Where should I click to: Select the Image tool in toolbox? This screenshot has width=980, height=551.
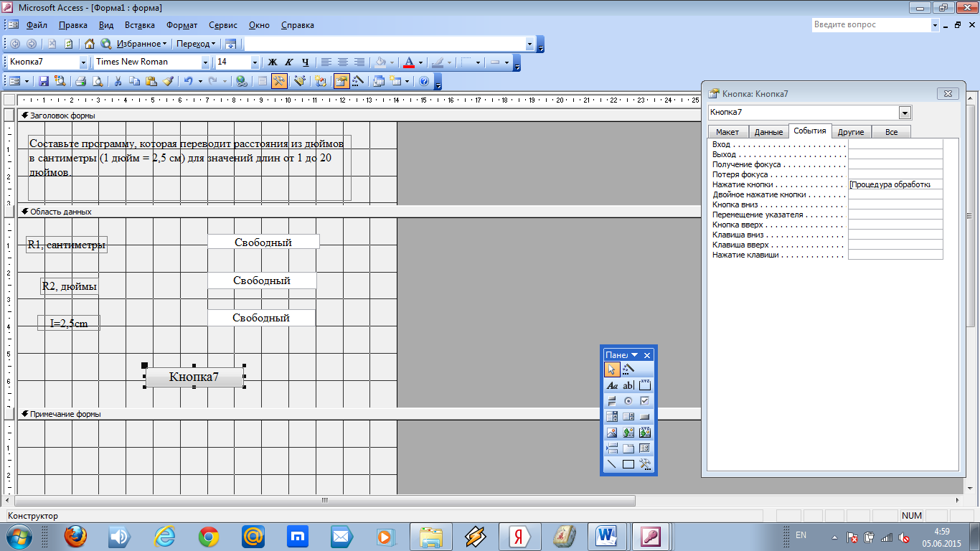point(611,433)
